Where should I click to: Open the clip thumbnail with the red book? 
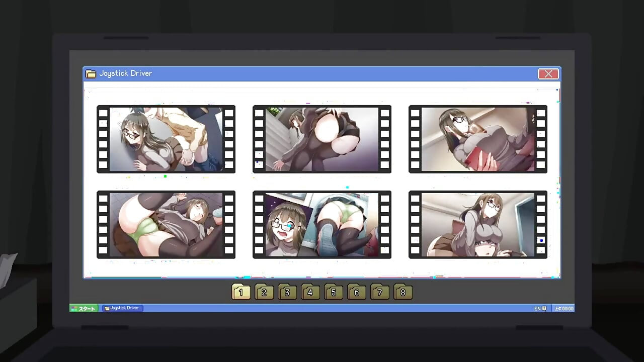478,139
